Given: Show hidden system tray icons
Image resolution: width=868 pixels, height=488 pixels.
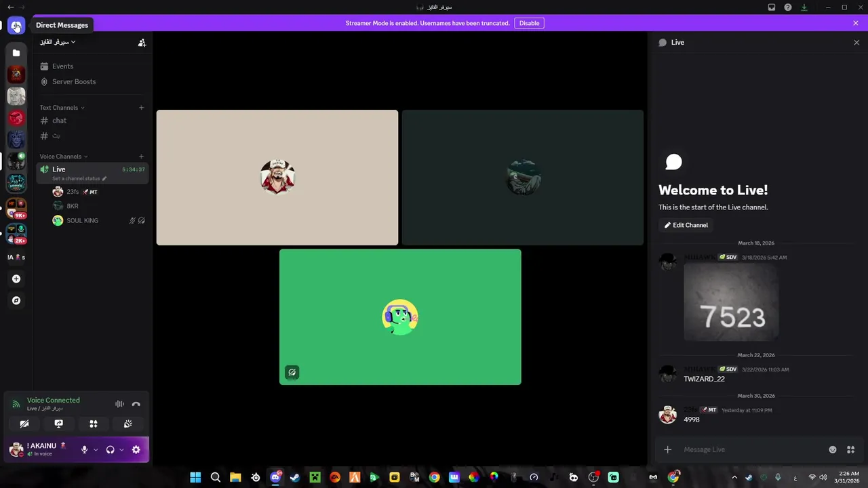Looking at the screenshot, I should pyautogui.click(x=734, y=477).
